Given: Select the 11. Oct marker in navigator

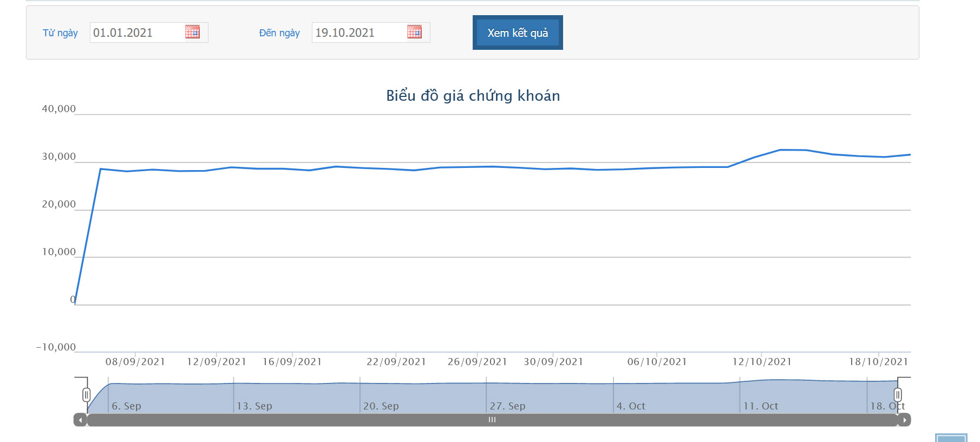Looking at the screenshot, I should point(761,406).
